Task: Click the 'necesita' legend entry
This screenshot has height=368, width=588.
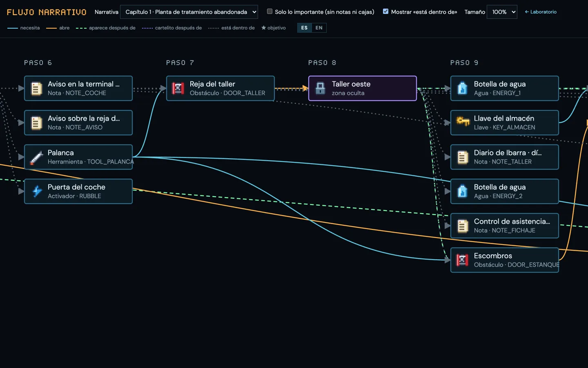Action: (x=24, y=28)
